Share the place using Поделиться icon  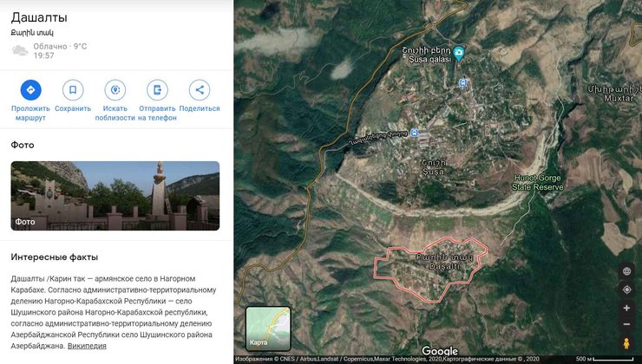click(x=200, y=89)
